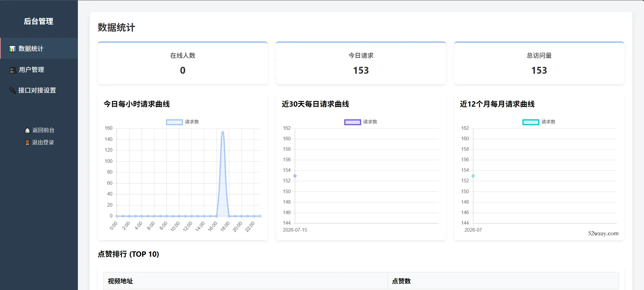Open the 数据统计 sidebar menu
Viewport: 644px width, 290px height.
(39, 49)
